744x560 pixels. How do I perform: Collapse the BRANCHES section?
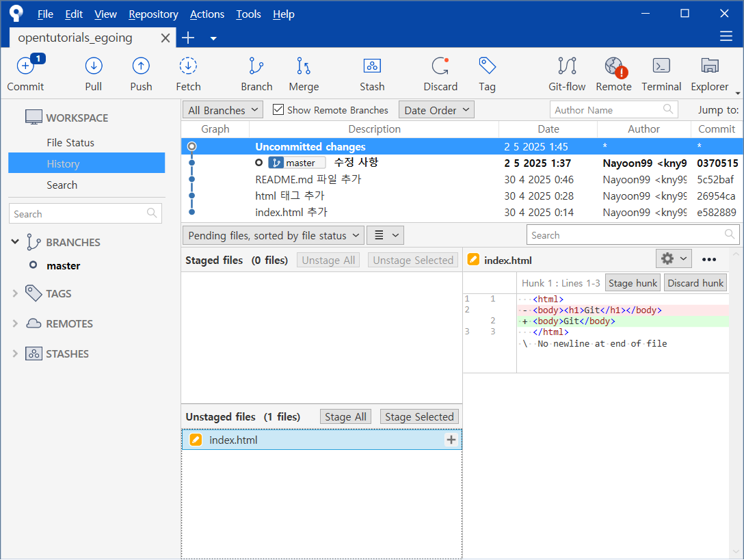pos(15,242)
